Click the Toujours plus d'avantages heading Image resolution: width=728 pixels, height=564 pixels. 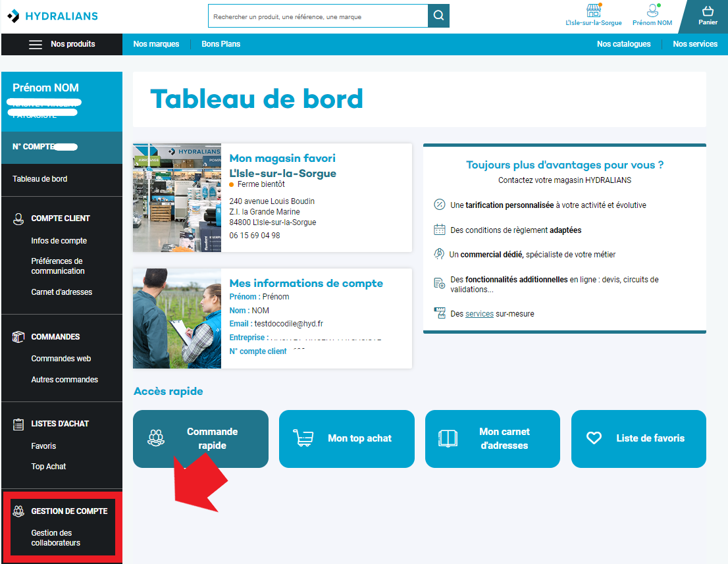pyautogui.click(x=565, y=165)
